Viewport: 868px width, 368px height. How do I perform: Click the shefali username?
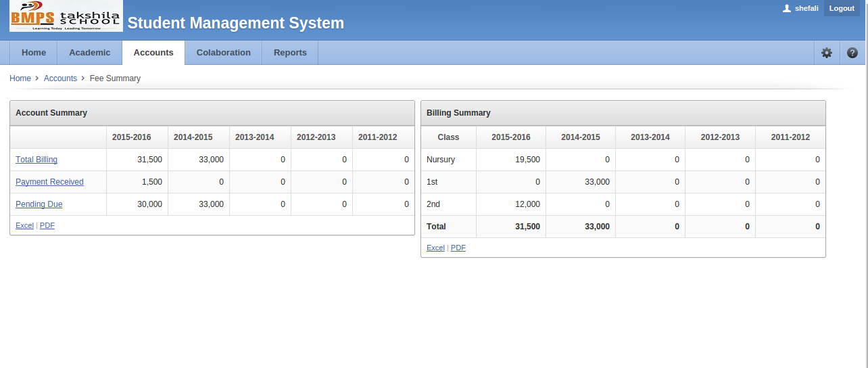[x=806, y=9]
